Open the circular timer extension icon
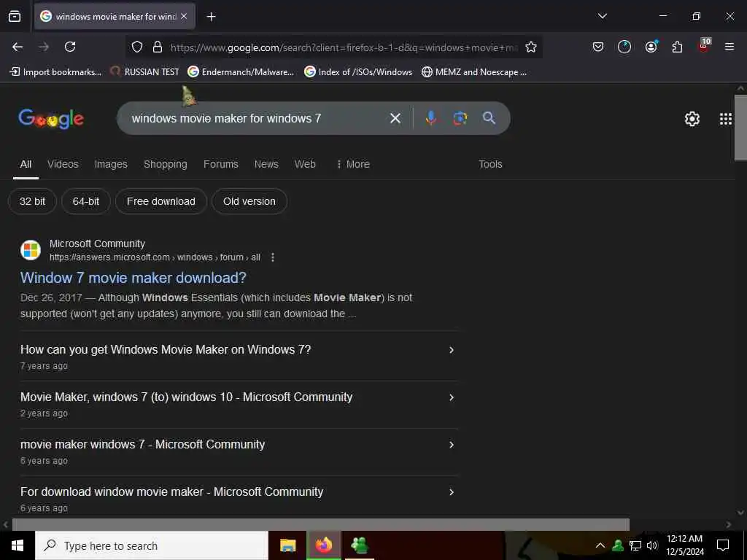Viewport: 747px width, 560px height. point(624,47)
